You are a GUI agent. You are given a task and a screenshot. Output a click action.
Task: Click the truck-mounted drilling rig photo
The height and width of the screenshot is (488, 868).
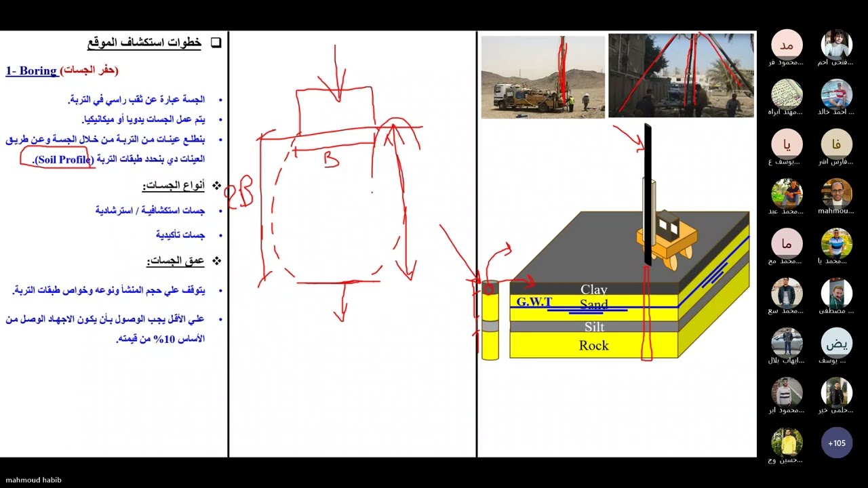(542, 77)
